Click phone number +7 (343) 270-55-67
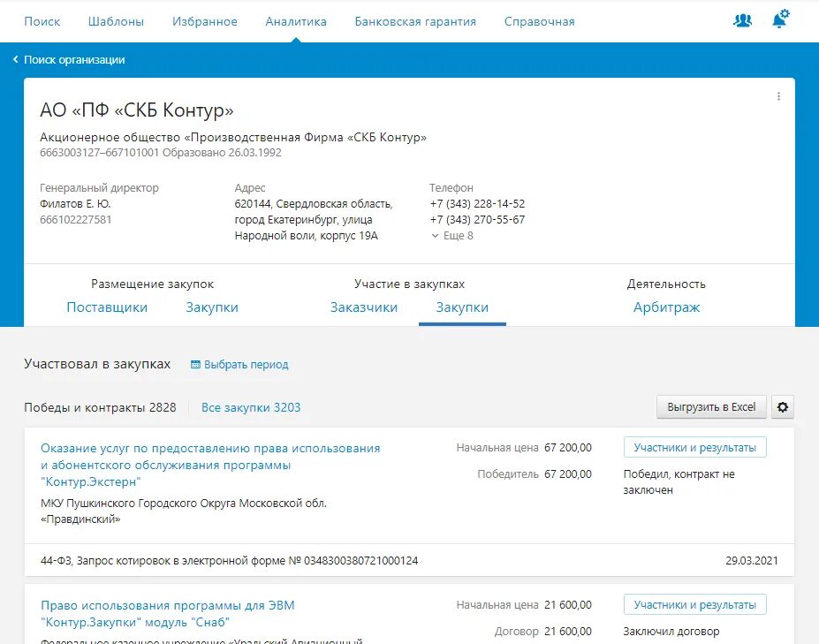Image resolution: width=819 pixels, height=644 pixels. click(x=477, y=219)
